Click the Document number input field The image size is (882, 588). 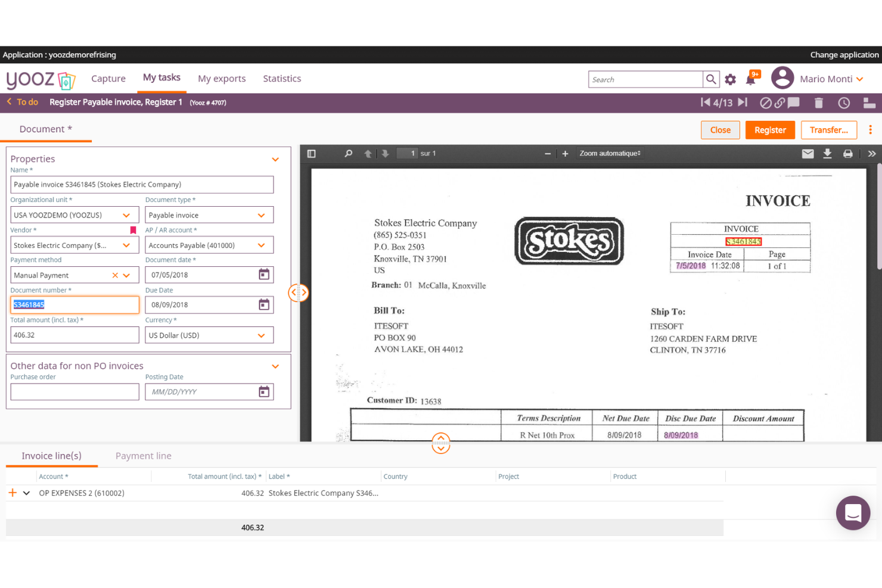(74, 304)
